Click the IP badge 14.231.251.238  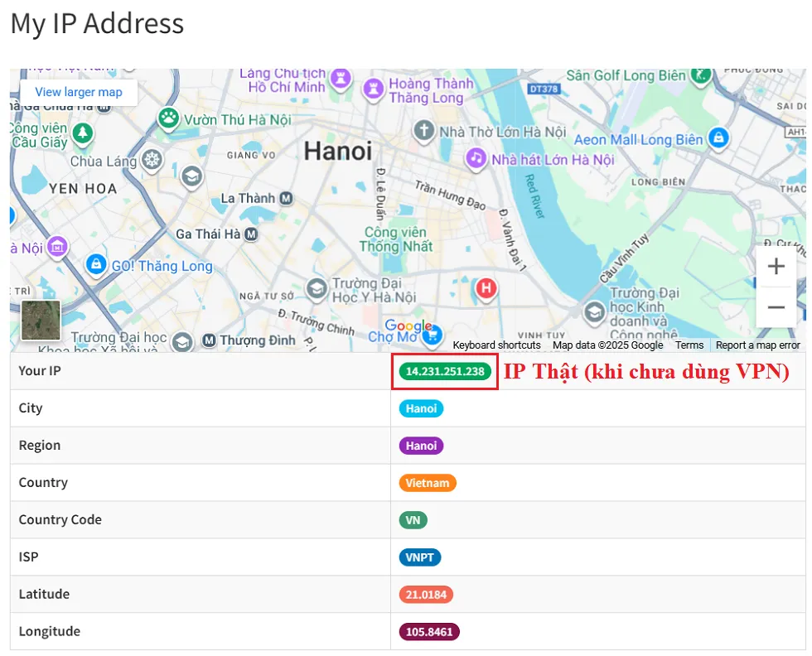pos(445,371)
